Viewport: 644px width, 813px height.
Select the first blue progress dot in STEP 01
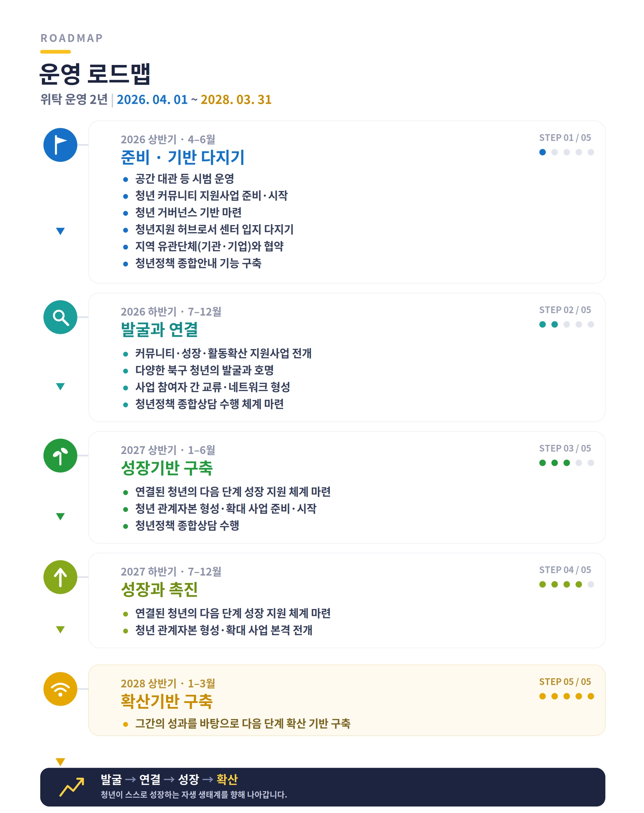[x=542, y=152]
